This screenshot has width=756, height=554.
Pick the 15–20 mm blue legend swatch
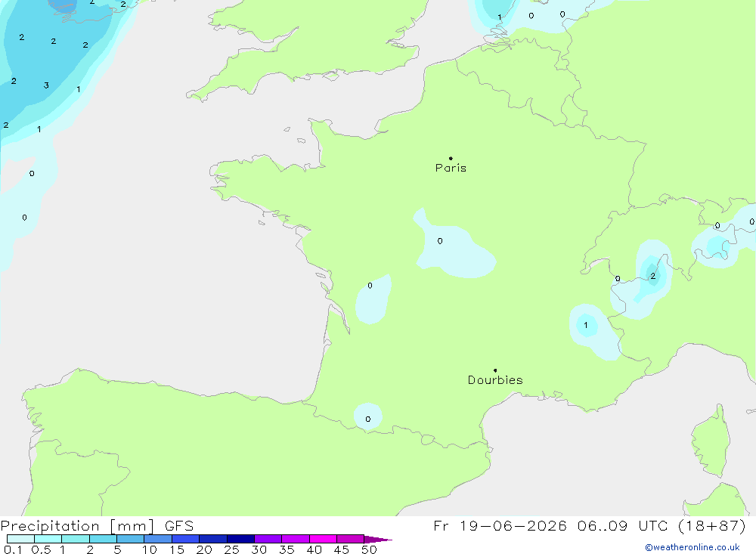tap(186, 539)
